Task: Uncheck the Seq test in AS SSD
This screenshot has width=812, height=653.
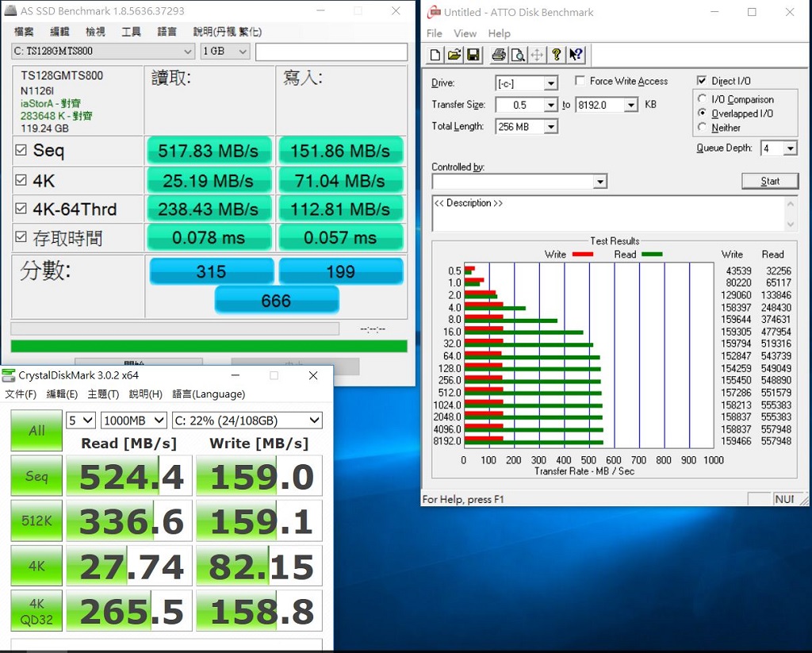Action: tap(21, 150)
